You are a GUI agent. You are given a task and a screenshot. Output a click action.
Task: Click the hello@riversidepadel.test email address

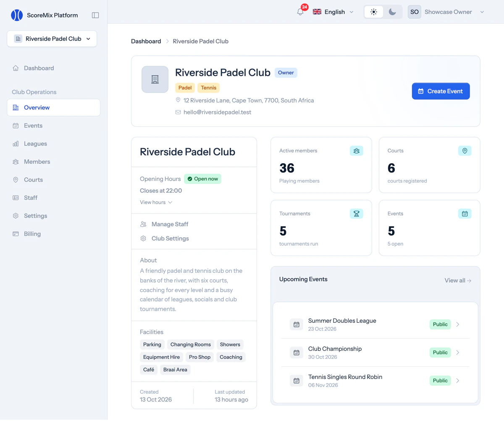(218, 112)
